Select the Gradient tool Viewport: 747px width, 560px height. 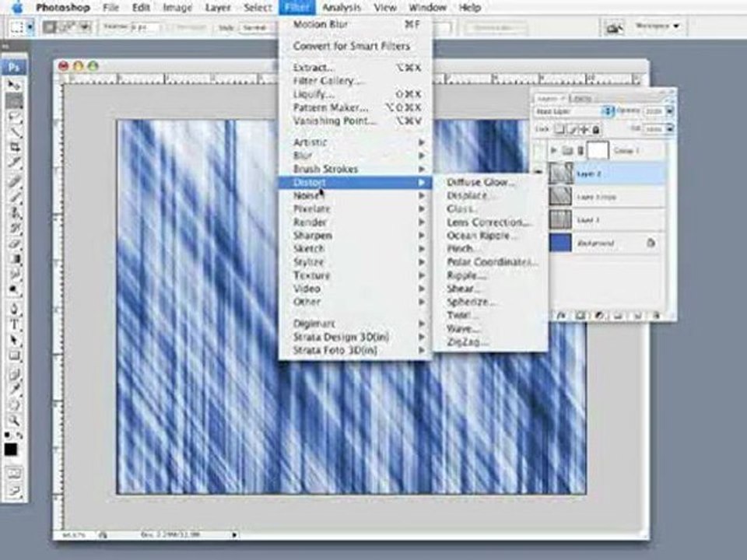[x=14, y=260]
